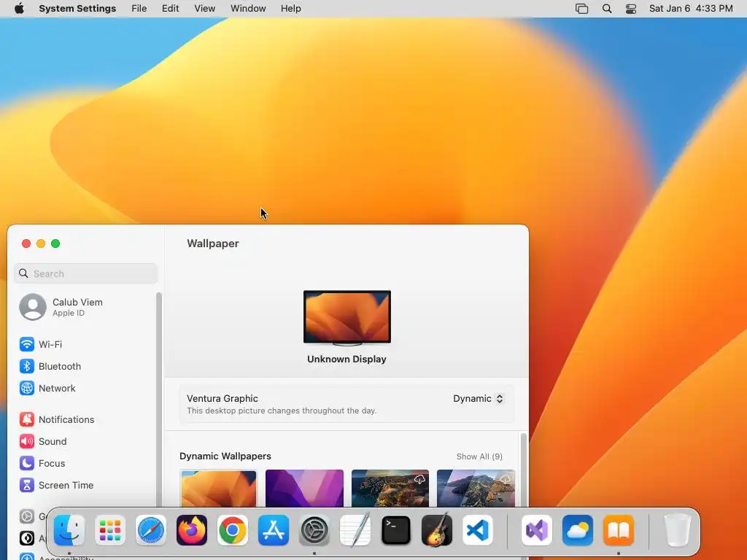Open the Dynamic appearance dropdown

pyautogui.click(x=478, y=399)
